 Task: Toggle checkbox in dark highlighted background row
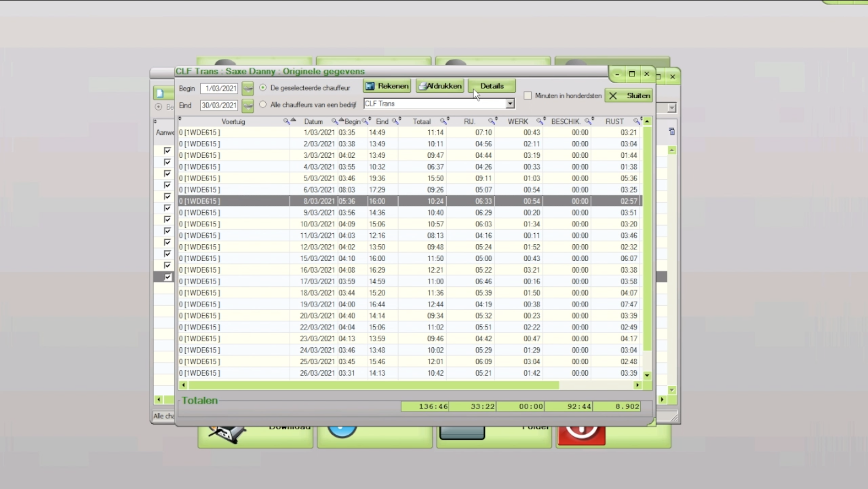[x=167, y=277]
